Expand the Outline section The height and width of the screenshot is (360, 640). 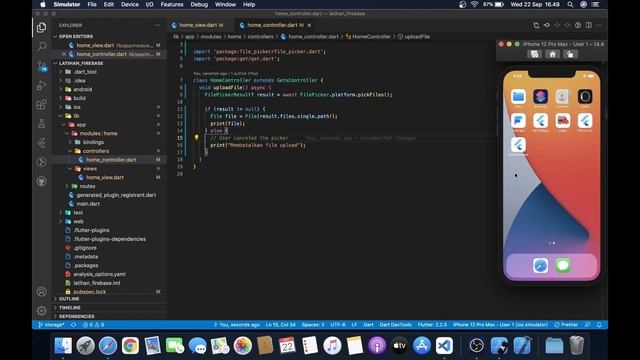69,299
